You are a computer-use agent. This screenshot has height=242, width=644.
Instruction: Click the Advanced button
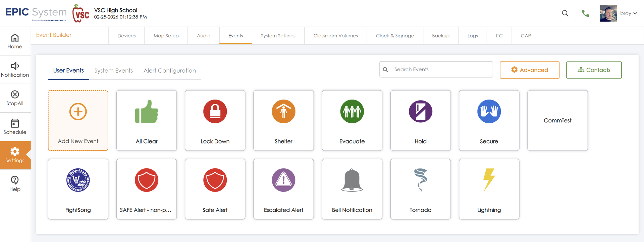click(529, 70)
